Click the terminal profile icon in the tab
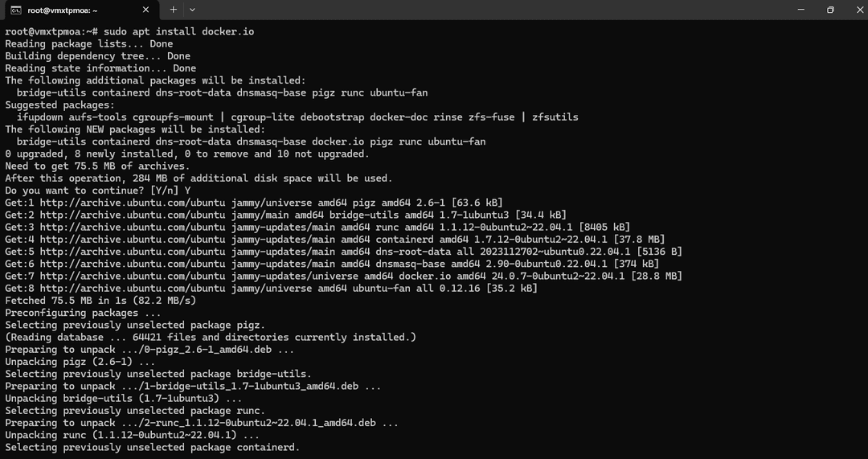Screen dimensions: 868x459 tap(16, 10)
